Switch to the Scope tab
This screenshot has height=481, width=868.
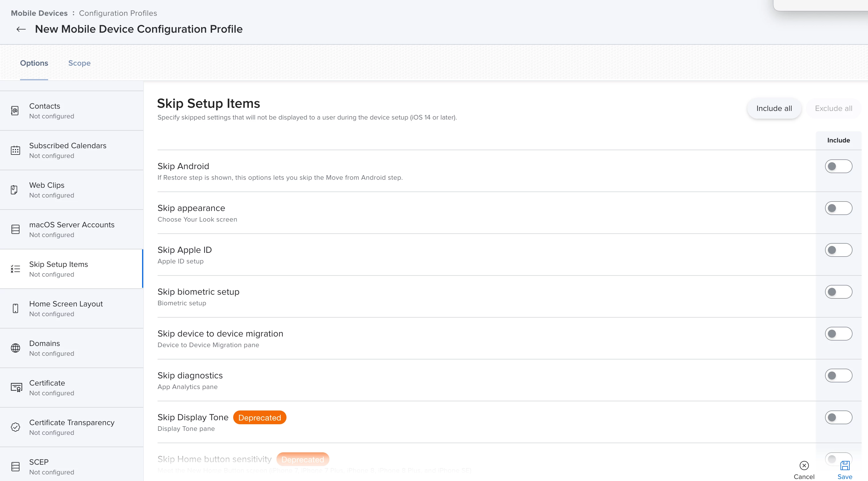click(79, 63)
